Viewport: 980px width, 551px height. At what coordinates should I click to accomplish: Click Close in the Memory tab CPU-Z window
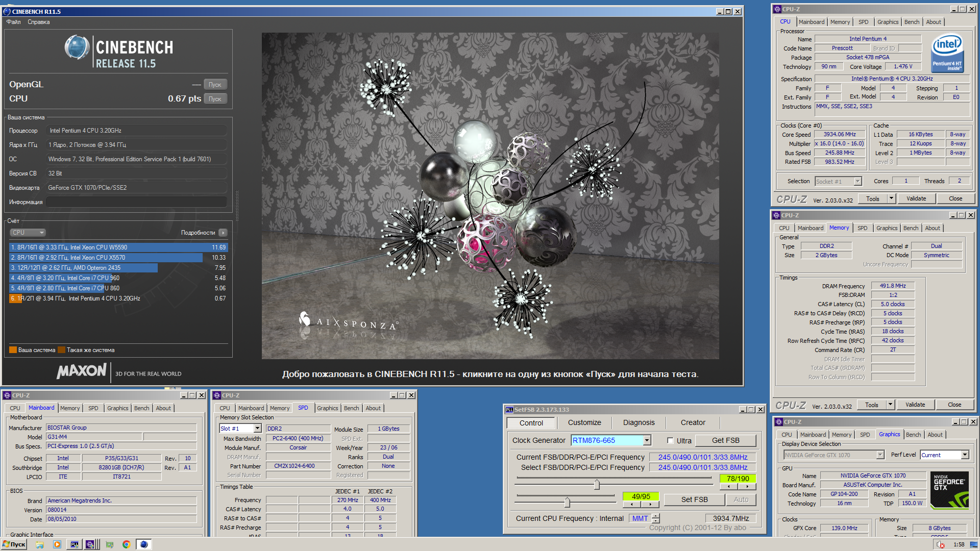pos(954,405)
